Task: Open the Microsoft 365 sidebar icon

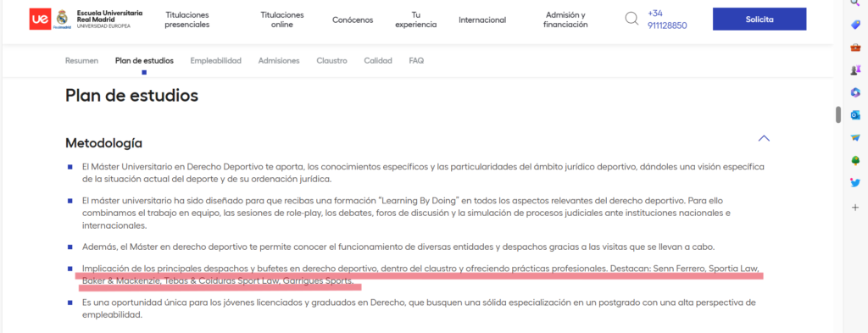Action: (x=855, y=92)
